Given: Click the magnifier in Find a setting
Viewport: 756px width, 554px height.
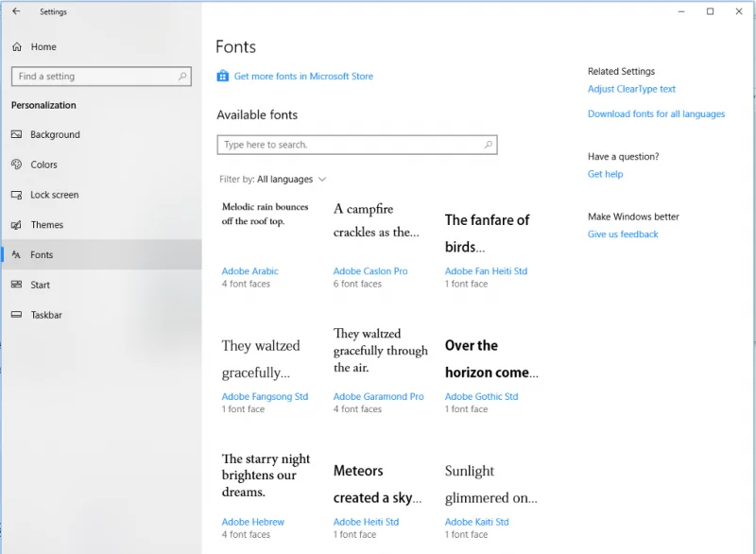Looking at the screenshot, I should [182, 77].
